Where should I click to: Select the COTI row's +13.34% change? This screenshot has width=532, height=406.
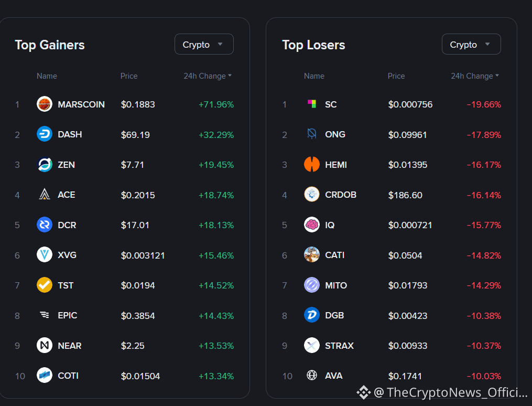[x=216, y=376]
